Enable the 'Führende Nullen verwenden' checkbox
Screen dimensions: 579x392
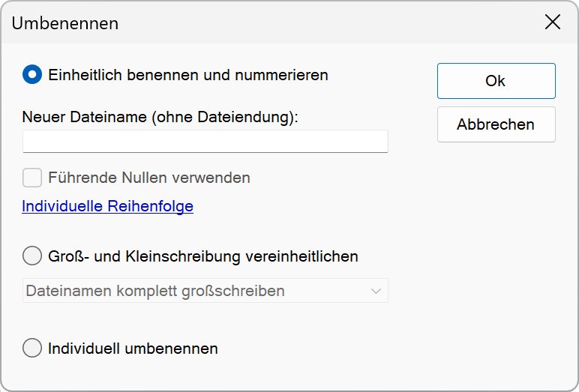tap(32, 178)
